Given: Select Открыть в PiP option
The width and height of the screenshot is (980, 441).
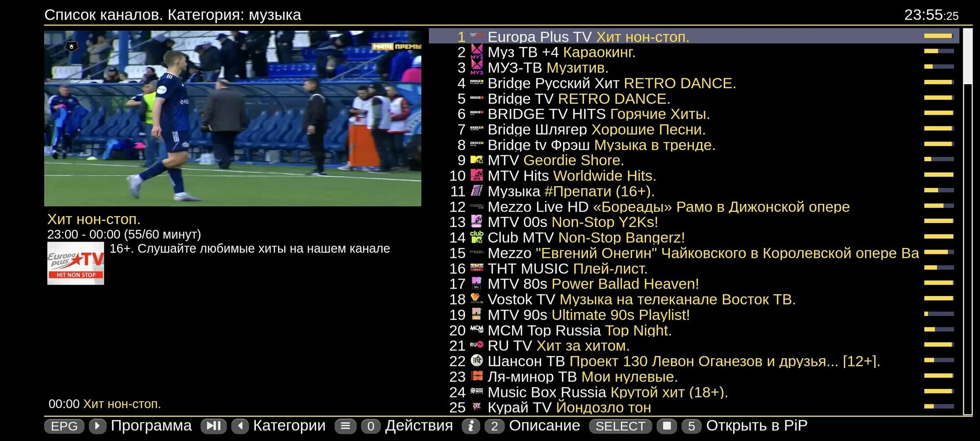Looking at the screenshot, I should point(757,425).
